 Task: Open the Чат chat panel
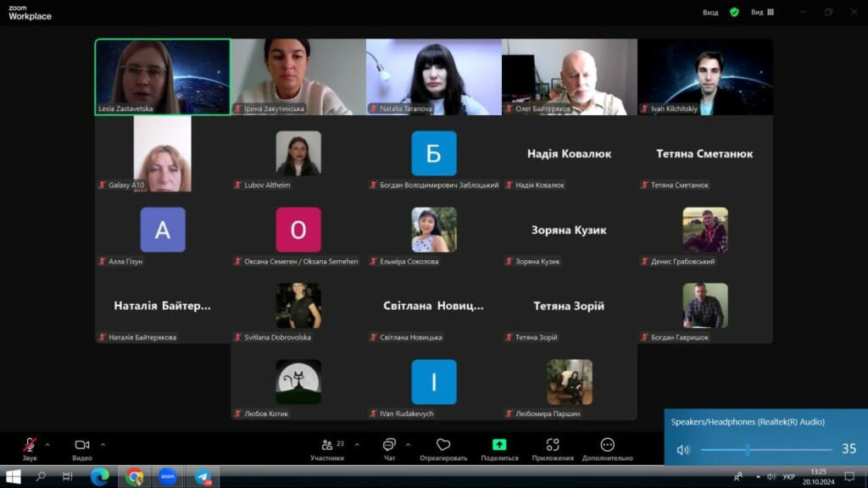389,447
